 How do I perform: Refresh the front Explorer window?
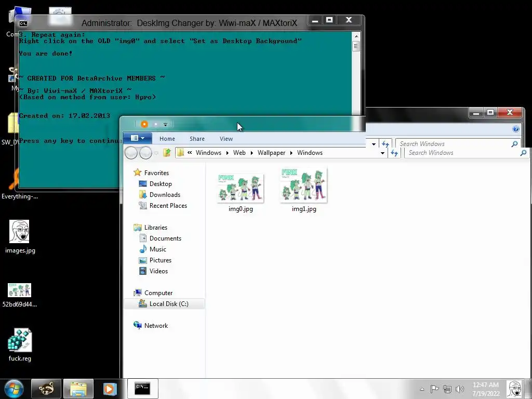[394, 153]
